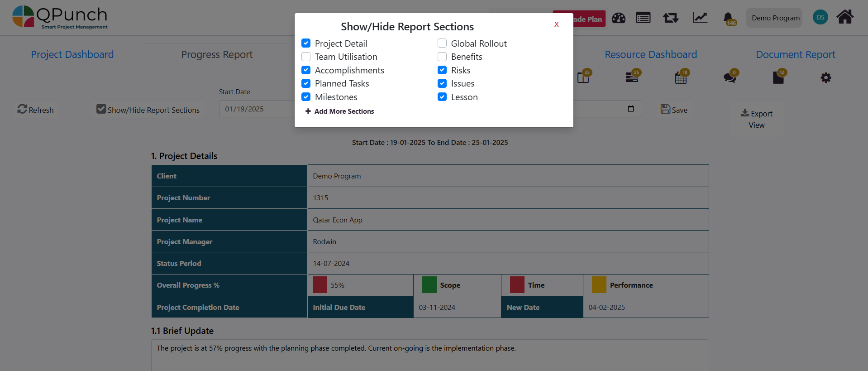Open the end date calendar picker
Screen dimensions: 868x371
630,109
